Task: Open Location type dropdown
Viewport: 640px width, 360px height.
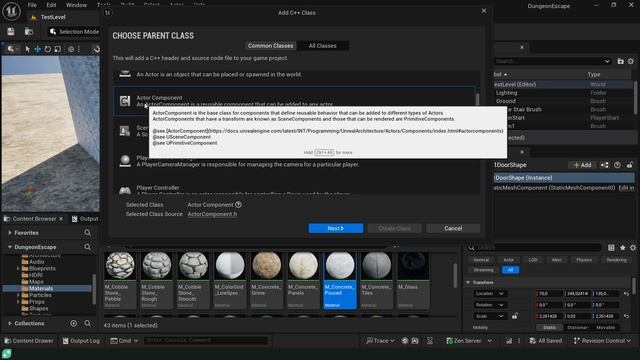Action: (x=490, y=293)
